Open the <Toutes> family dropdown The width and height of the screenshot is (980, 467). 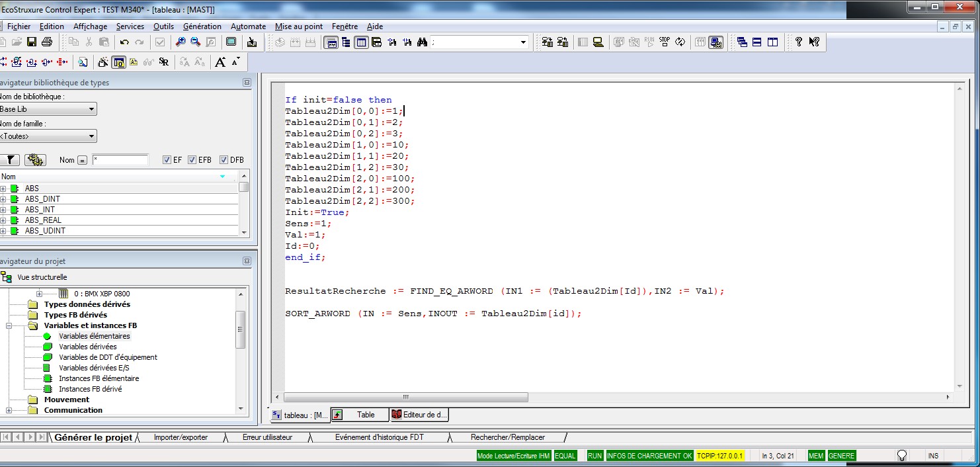coord(91,136)
